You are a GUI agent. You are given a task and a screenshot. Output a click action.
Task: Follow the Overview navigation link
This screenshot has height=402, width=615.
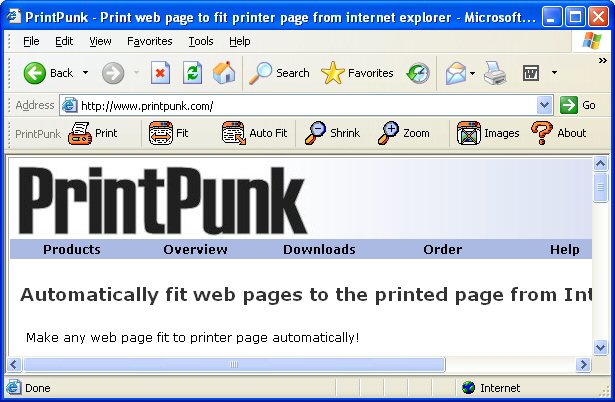click(x=195, y=249)
